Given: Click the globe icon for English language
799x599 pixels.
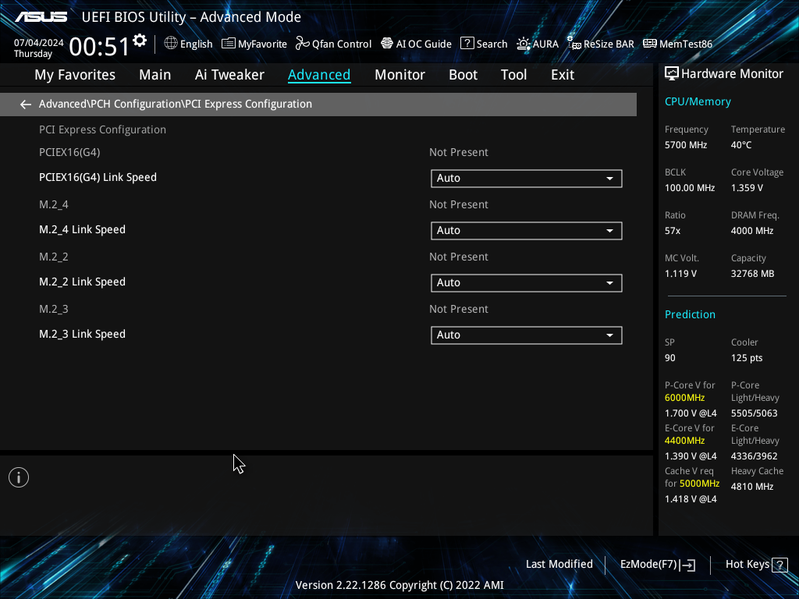Looking at the screenshot, I should click(171, 43).
